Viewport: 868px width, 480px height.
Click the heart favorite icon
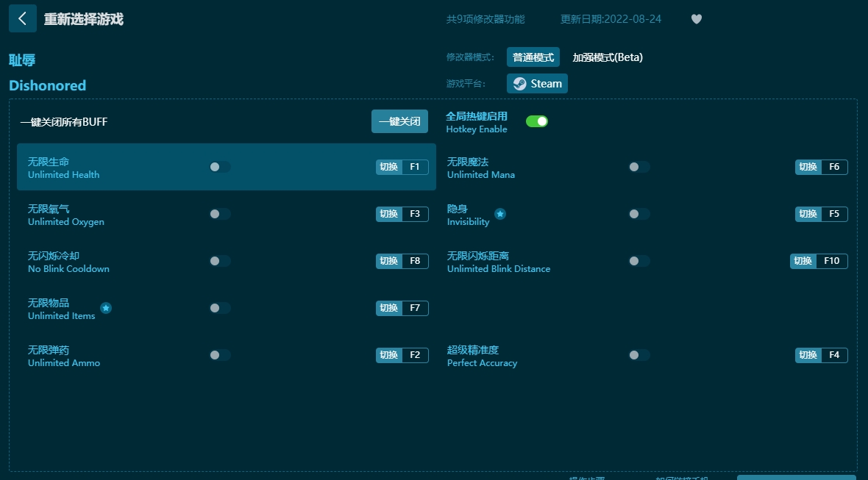tap(697, 19)
